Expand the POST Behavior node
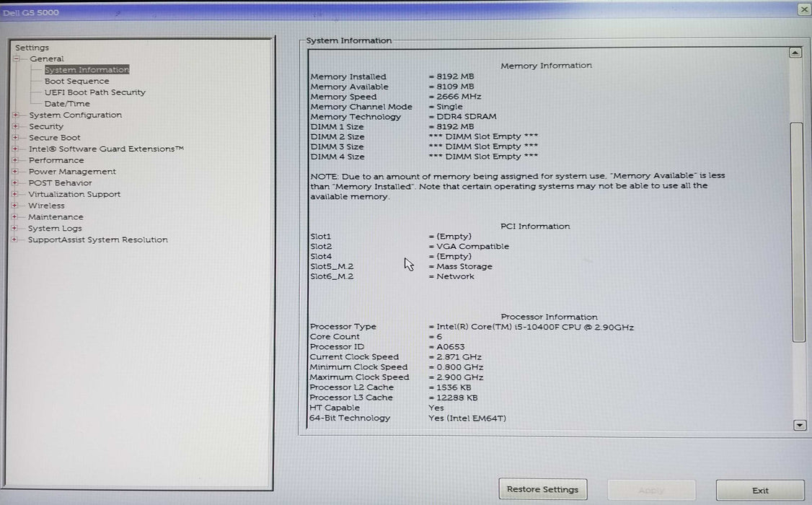 (15, 183)
